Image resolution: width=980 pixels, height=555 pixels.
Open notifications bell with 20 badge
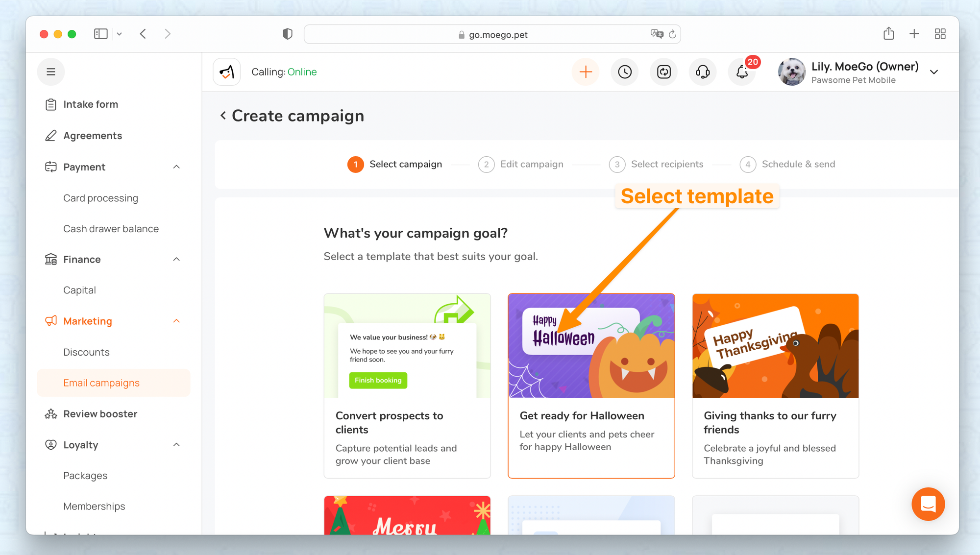(742, 72)
